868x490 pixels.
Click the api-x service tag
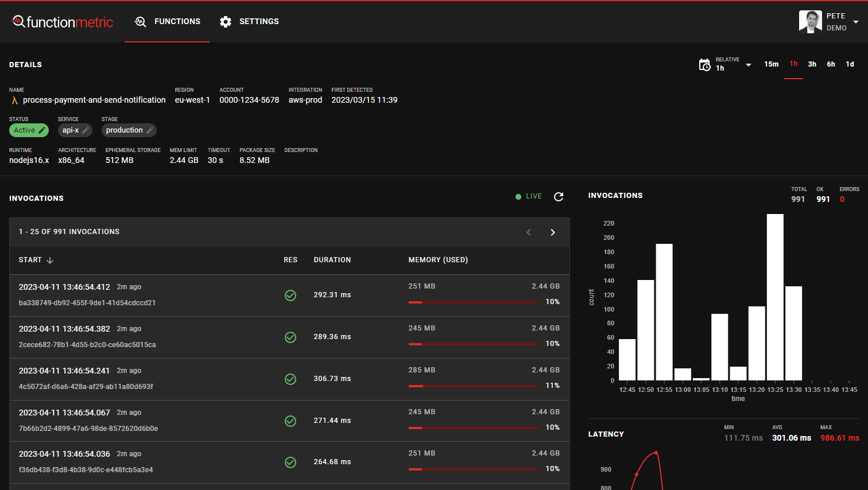point(75,130)
